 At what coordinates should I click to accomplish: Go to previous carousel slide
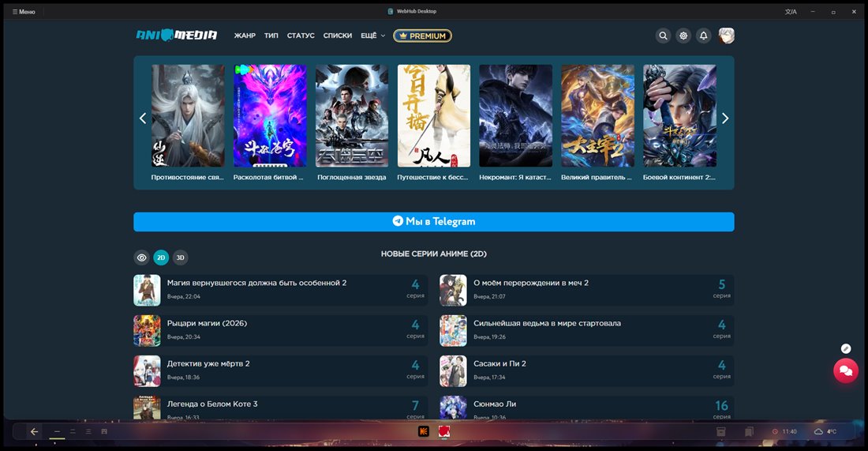click(x=143, y=118)
